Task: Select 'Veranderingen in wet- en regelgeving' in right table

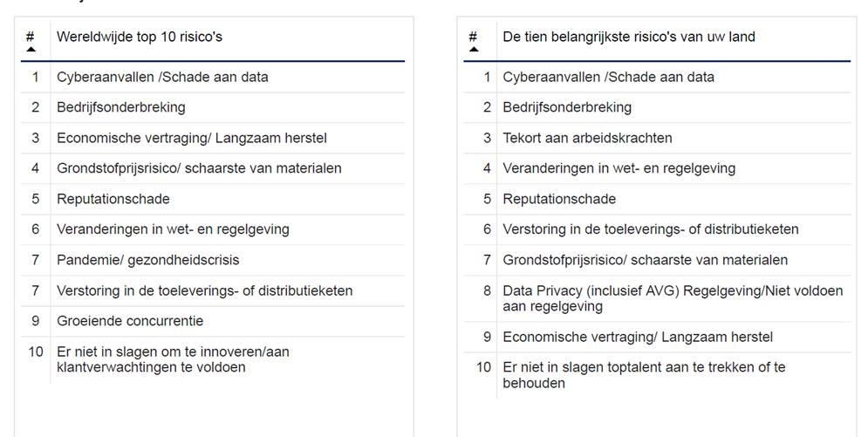Action: pos(619,168)
